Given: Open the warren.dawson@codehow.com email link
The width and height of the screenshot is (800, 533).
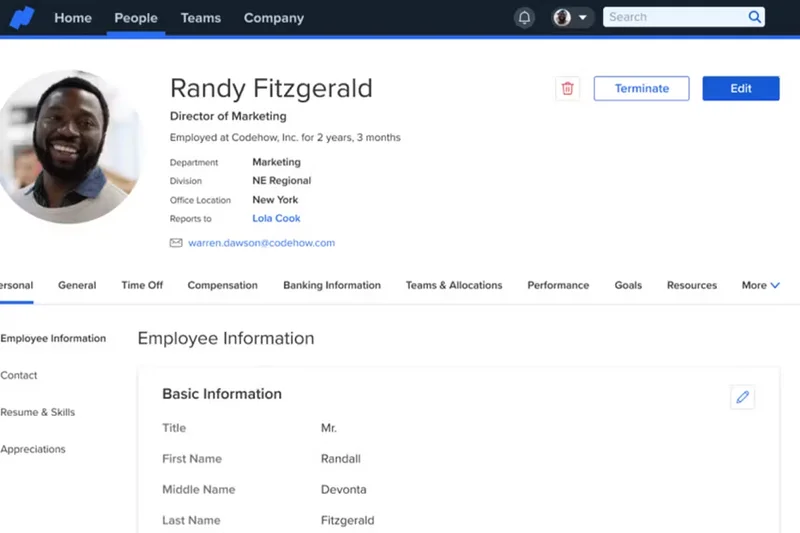Looking at the screenshot, I should tap(261, 243).
